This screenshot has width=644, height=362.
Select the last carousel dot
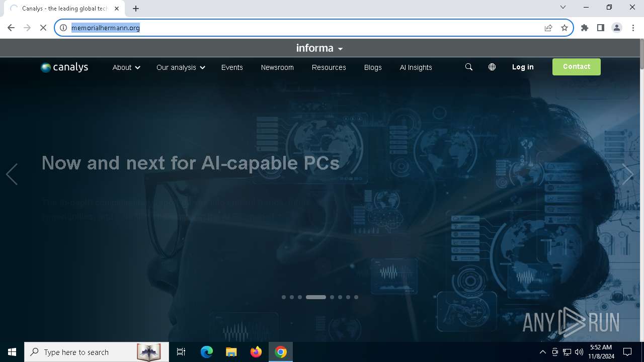(356, 297)
